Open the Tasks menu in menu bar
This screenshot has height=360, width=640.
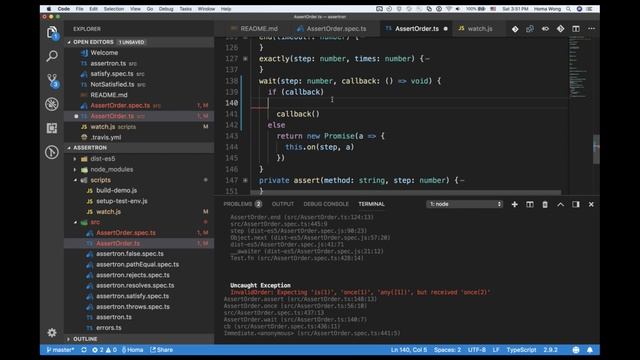[x=185, y=9]
